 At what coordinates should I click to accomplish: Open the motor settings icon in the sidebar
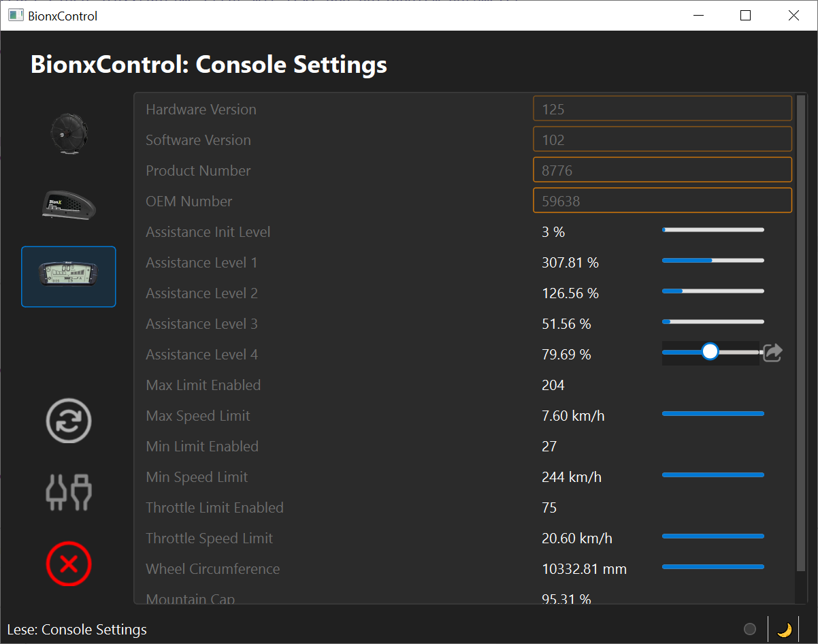[69, 133]
